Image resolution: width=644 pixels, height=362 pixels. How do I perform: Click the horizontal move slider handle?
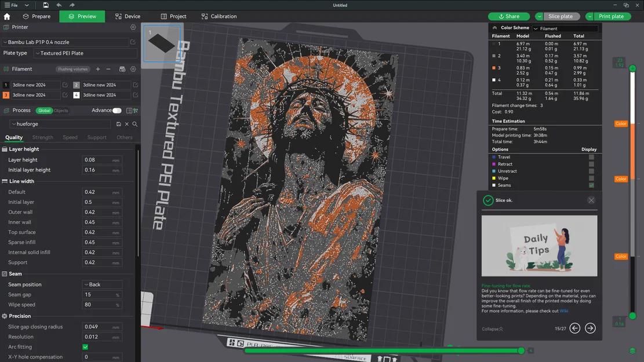tap(521, 350)
